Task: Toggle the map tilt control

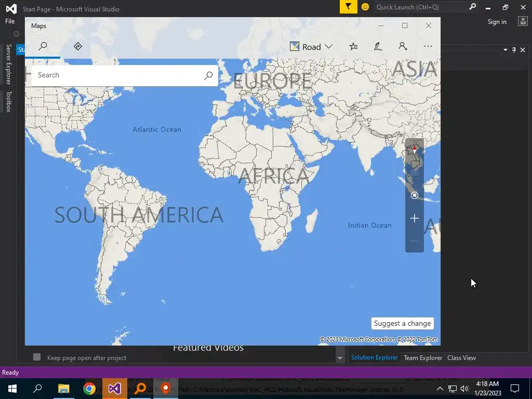Action: click(x=414, y=172)
